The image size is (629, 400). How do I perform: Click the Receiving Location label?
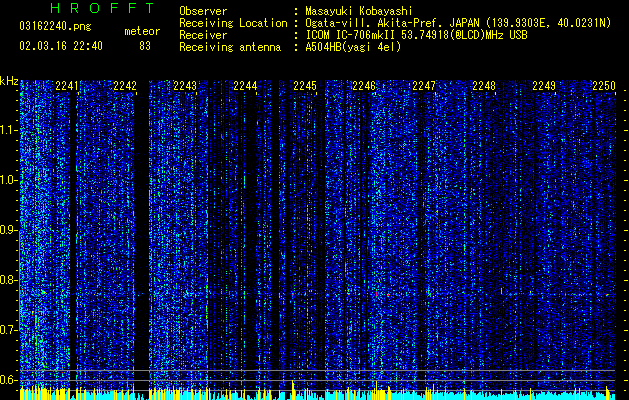pyautogui.click(x=233, y=23)
